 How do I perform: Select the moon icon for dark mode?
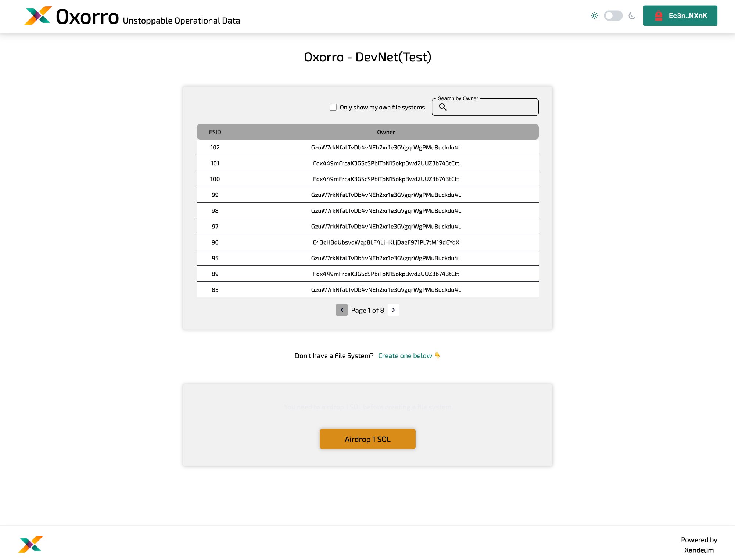click(x=632, y=16)
